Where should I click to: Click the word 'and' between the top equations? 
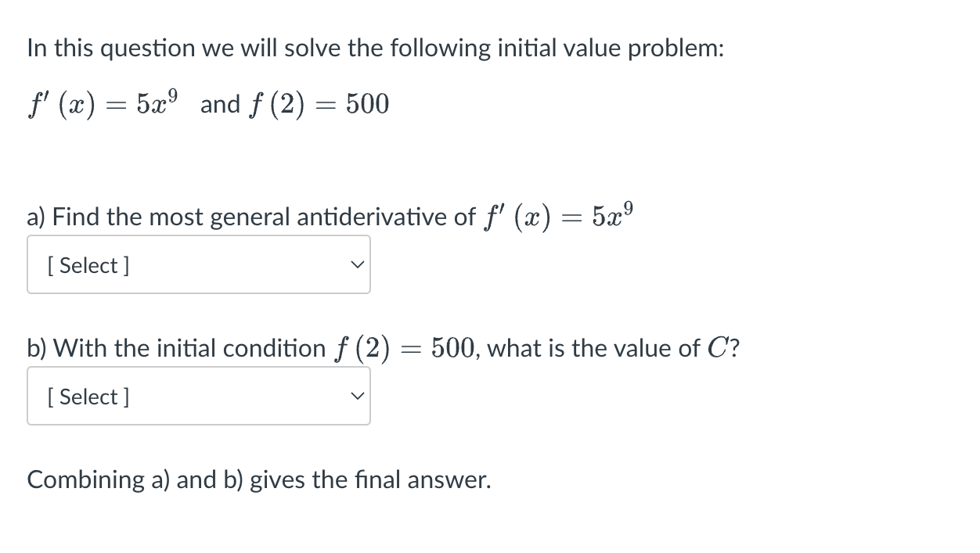tap(220, 105)
